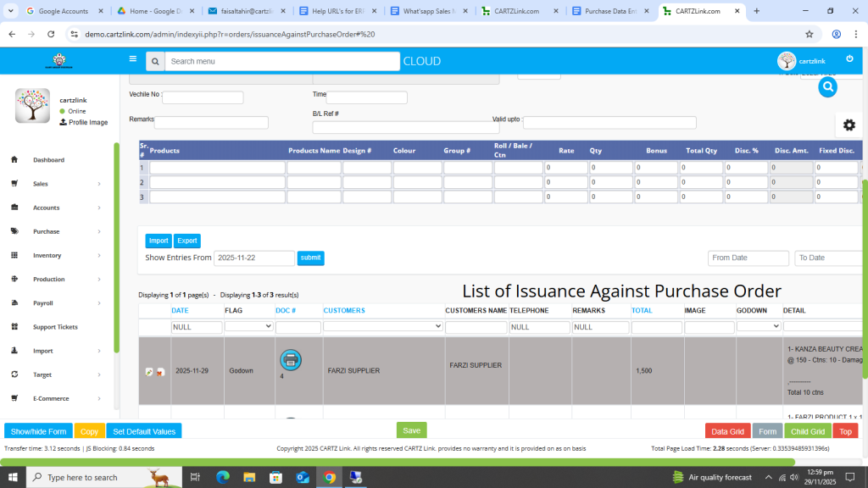Toggle the hamburger sidebar menu icon
This screenshot has height=488, width=868.
point(132,59)
